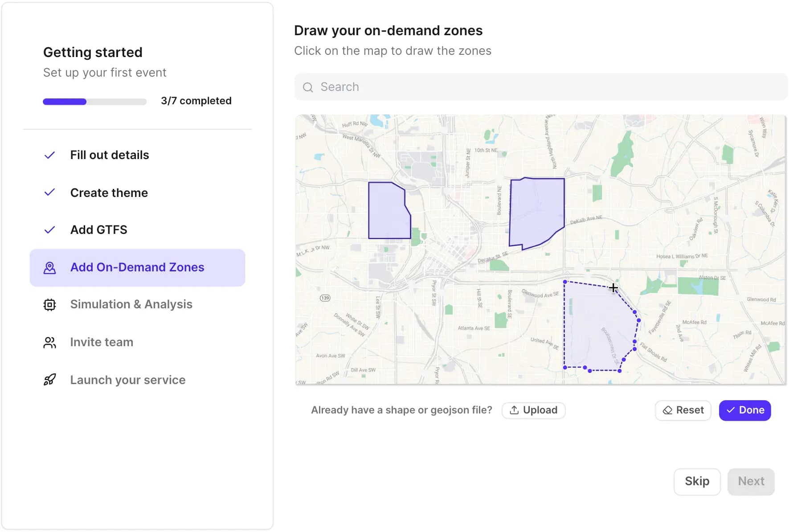Screen dimensions: 789x532
Task: Click the Add On-Demand Zones pin icon
Action: [x=49, y=268]
